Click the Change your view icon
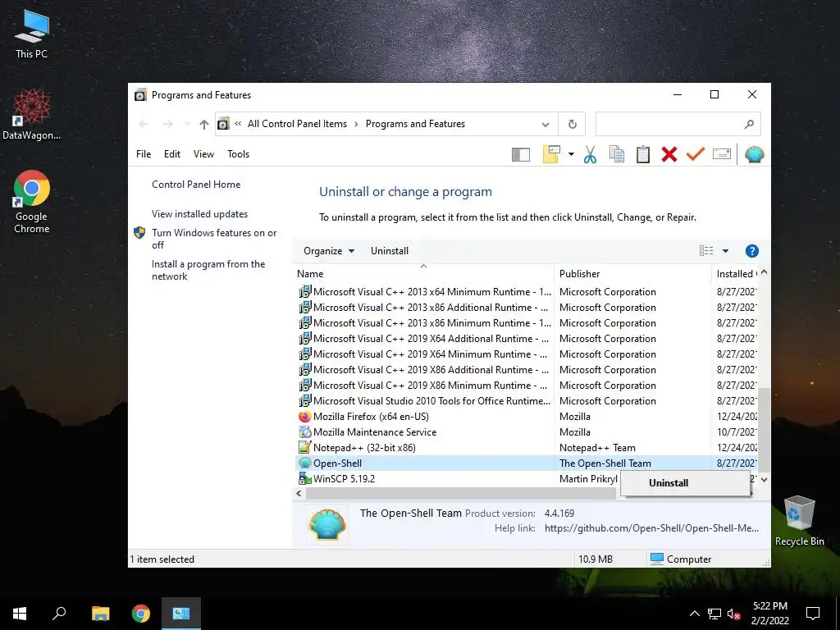Image resolution: width=840 pixels, height=630 pixels. pyautogui.click(x=706, y=251)
